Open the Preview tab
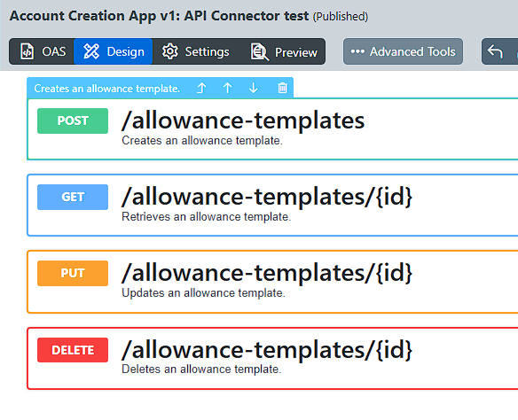518x420 pixels. tap(284, 51)
